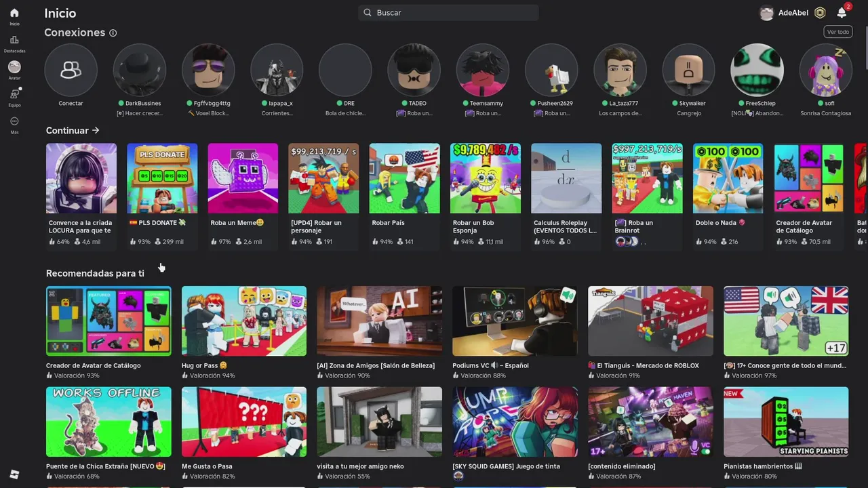The height and width of the screenshot is (488, 868).
Task: Open Roba un Meme game thumbnail
Action: [x=243, y=178]
